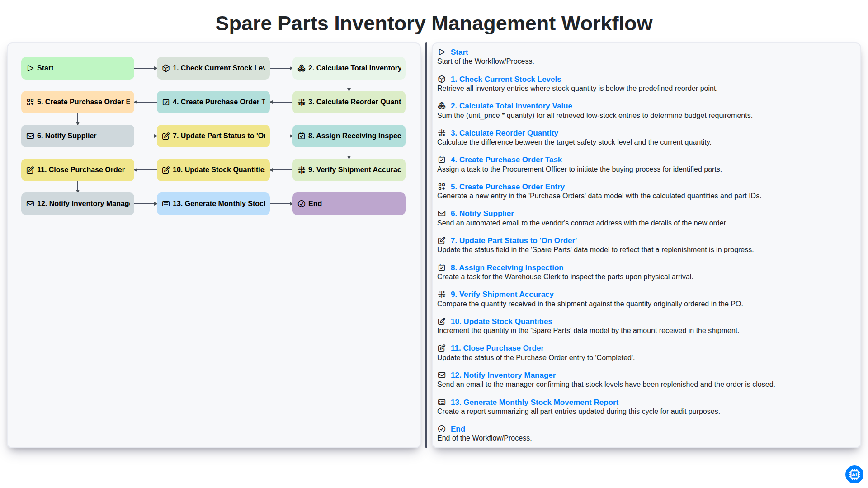This screenshot has width=868, height=488.
Task: Select the gray '6. Notify Supplier' diagram node
Action: (x=78, y=136)
